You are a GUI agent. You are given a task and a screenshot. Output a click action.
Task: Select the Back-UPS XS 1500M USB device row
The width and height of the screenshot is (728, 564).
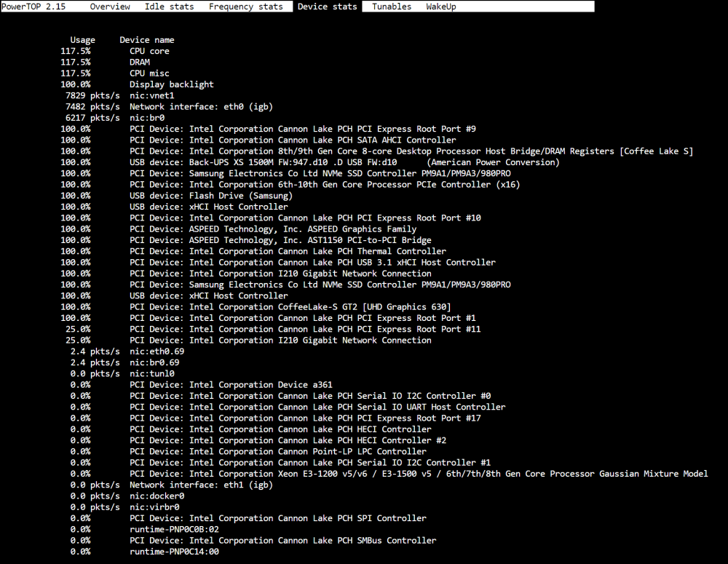tap(310, 162)
